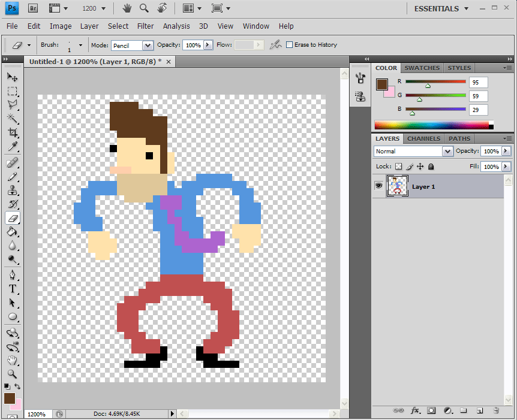Open the eraser Mode dropdown
Screen dimensions: 517x420
tap(148, 46)
